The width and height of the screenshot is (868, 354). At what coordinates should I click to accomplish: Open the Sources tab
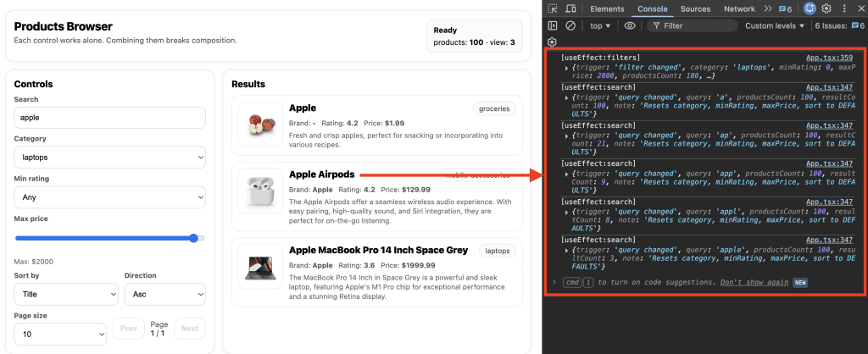pos(695,8)
